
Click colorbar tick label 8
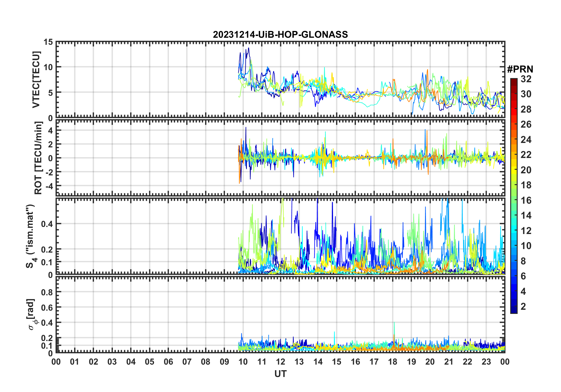523,261
